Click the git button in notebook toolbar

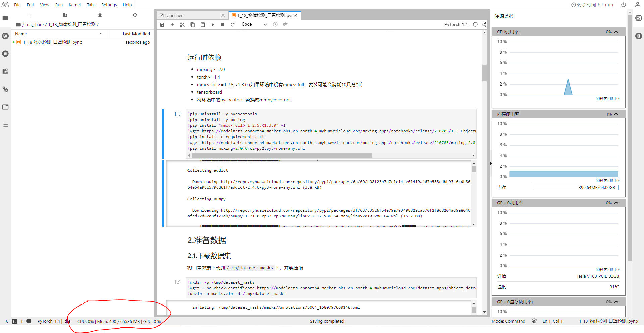(x=285, y=24)
